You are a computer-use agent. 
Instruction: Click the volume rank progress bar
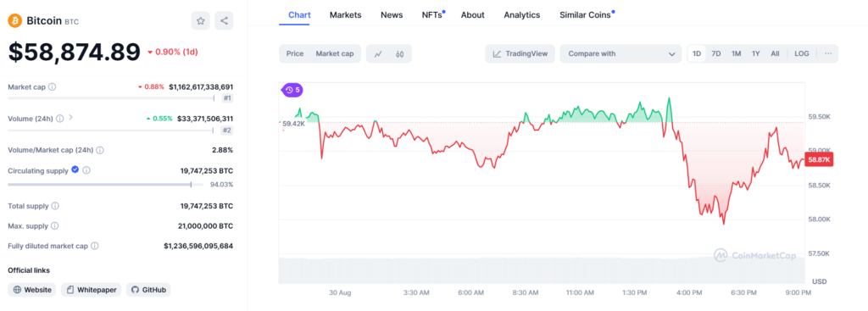tap(111, 131)
